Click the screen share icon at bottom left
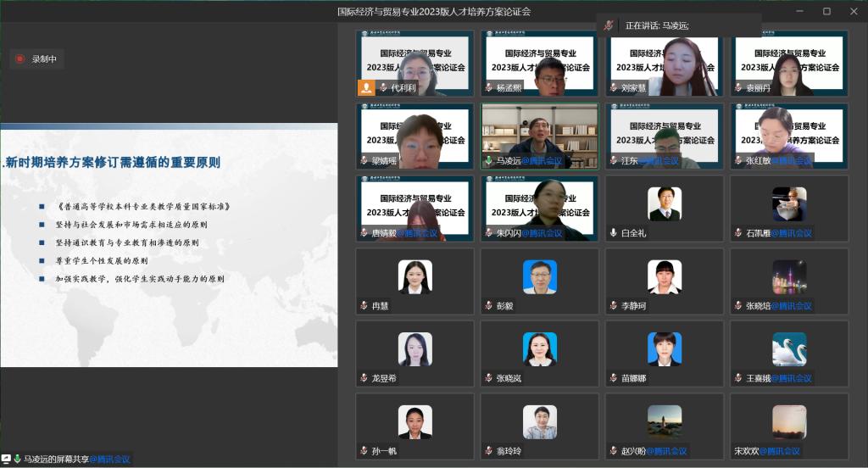The image size is (868, 468). [x=7, y=460]
